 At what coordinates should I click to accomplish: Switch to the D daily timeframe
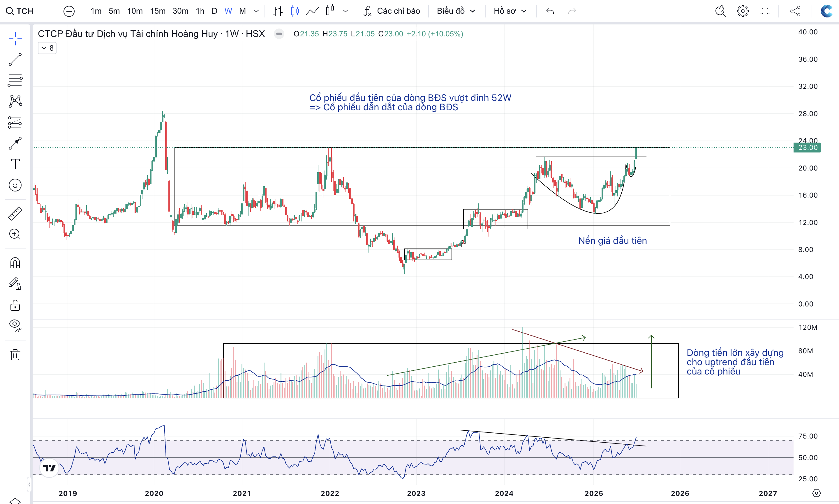pyautogui.click(x=214, y=11)
